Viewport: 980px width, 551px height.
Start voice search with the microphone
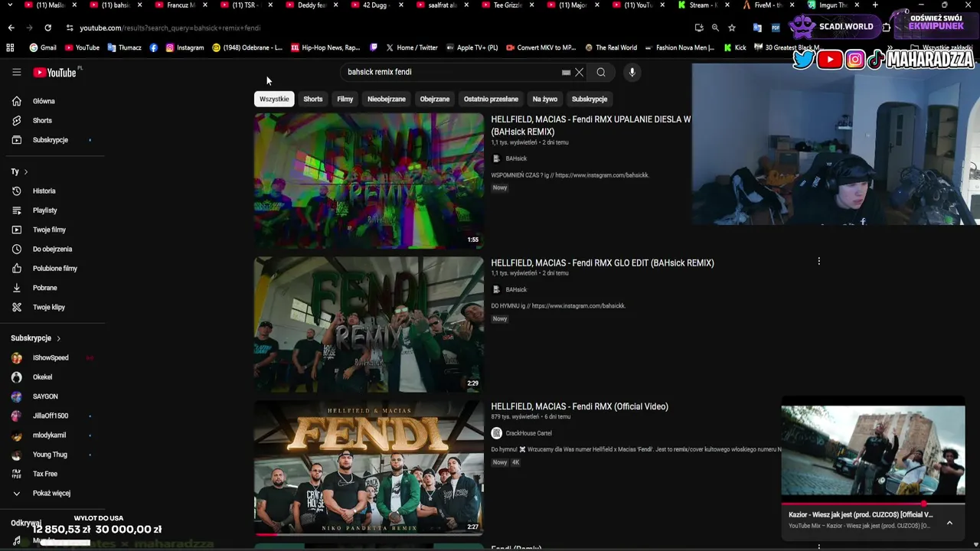(x=632, y=72)
